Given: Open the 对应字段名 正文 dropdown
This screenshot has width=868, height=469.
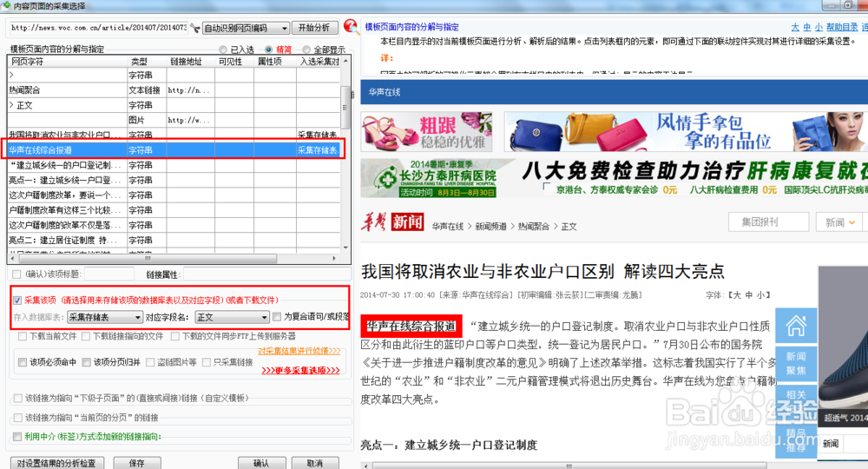Looking at the screenshot, I should click(232, 317).
